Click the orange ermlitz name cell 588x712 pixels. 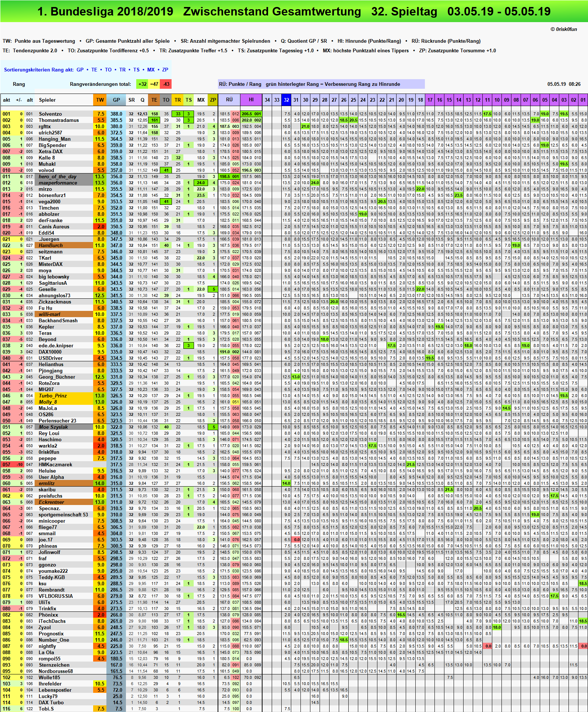coord(64,483)
